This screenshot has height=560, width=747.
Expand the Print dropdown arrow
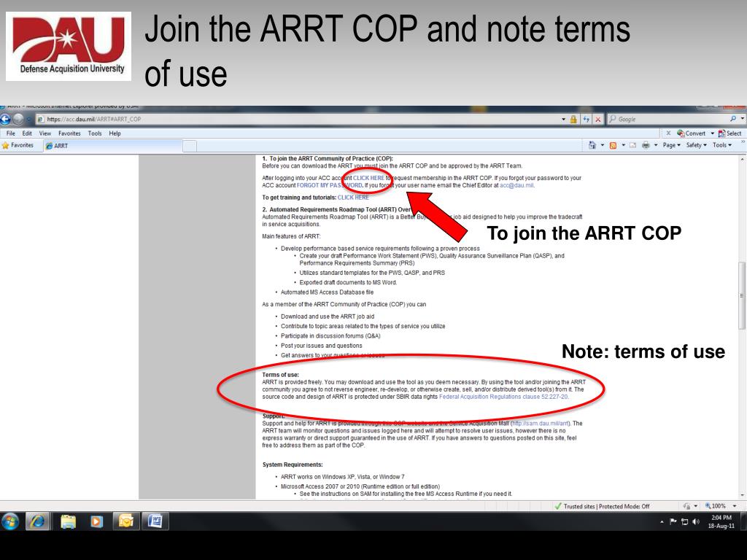656,145
